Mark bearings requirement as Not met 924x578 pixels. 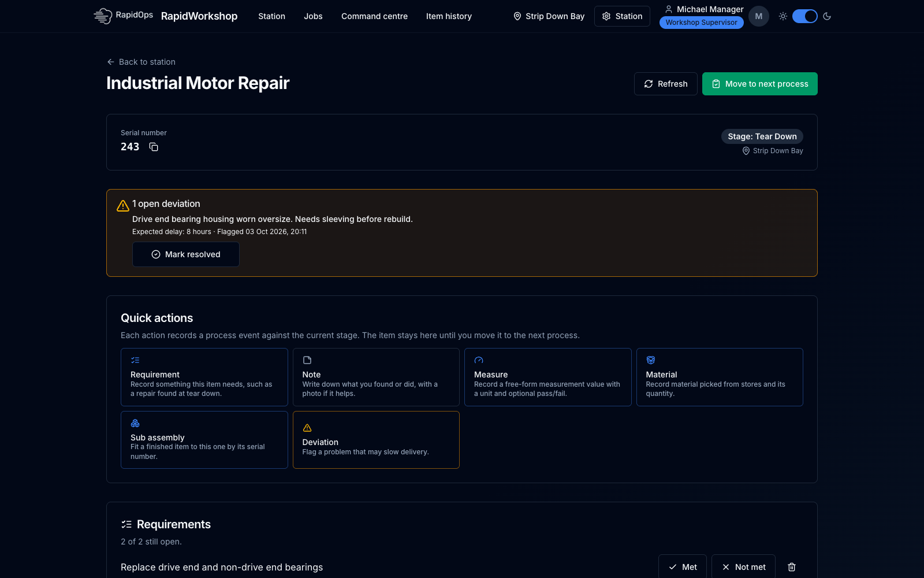[x=743, y=567]
